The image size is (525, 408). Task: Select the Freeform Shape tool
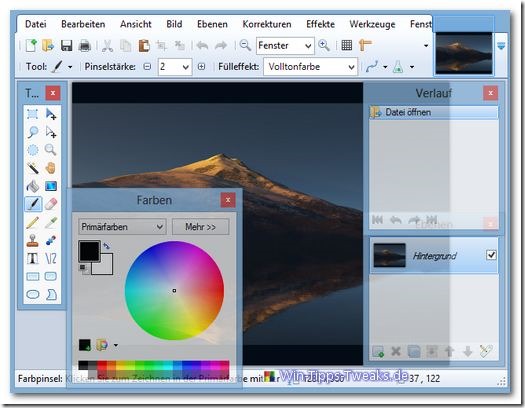coord(51,295)
